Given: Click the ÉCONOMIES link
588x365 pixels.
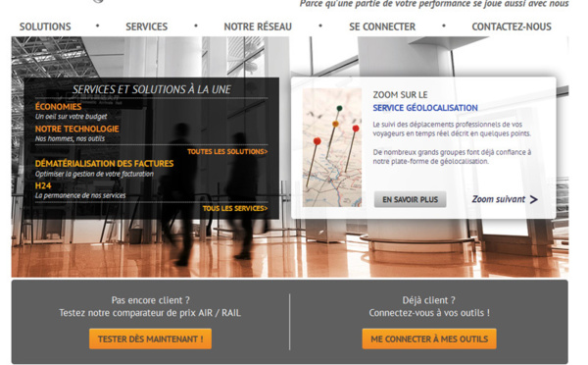Looking at the screenshot, I should (58, 107).
